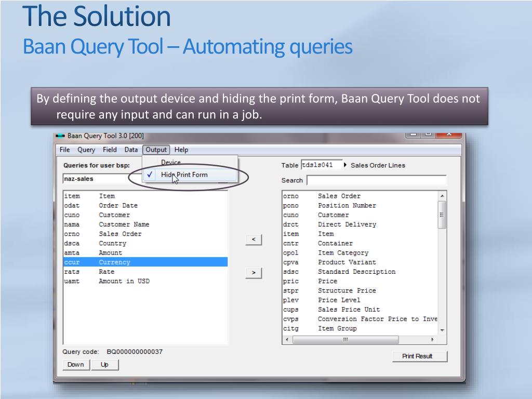Select dsca Country in query fields
Viewport: 532px width, 399px height.
coord(145,244)
